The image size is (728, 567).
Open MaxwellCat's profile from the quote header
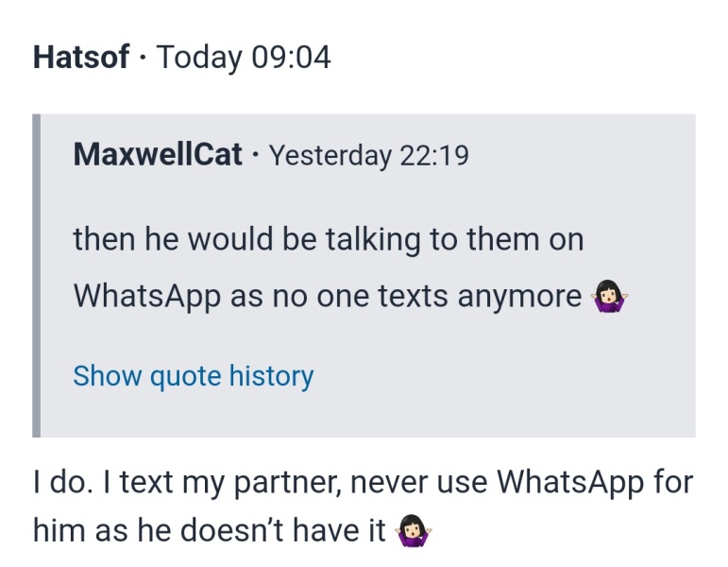click(158, 154)
